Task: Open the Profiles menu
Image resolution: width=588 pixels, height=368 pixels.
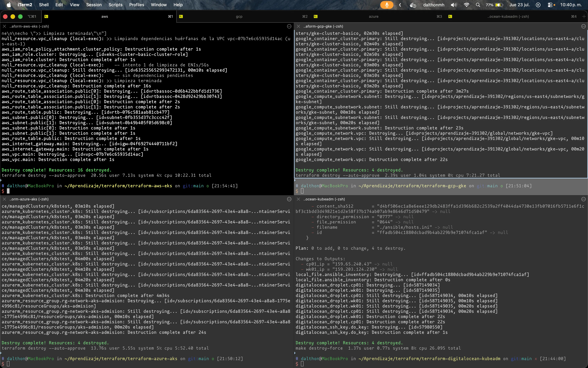Action: click(136, 5)
